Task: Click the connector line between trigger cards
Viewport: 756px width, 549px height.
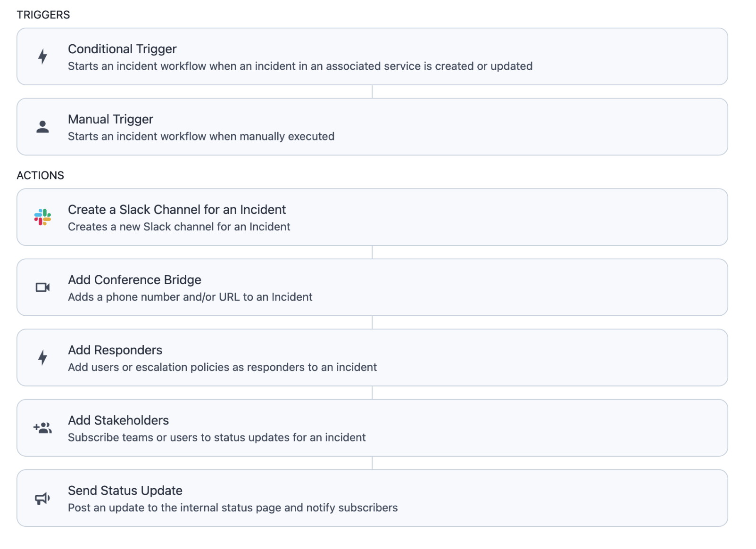Action: [373, 92]
